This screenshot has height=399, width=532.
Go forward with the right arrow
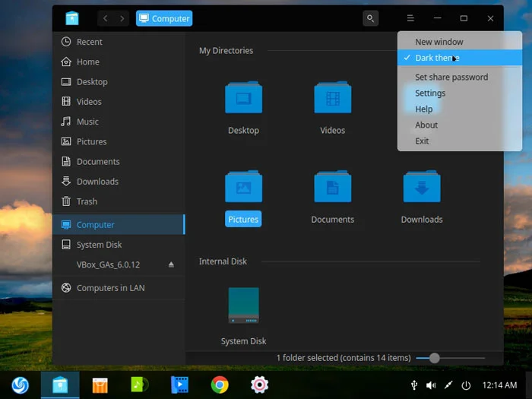pos(122,18)
